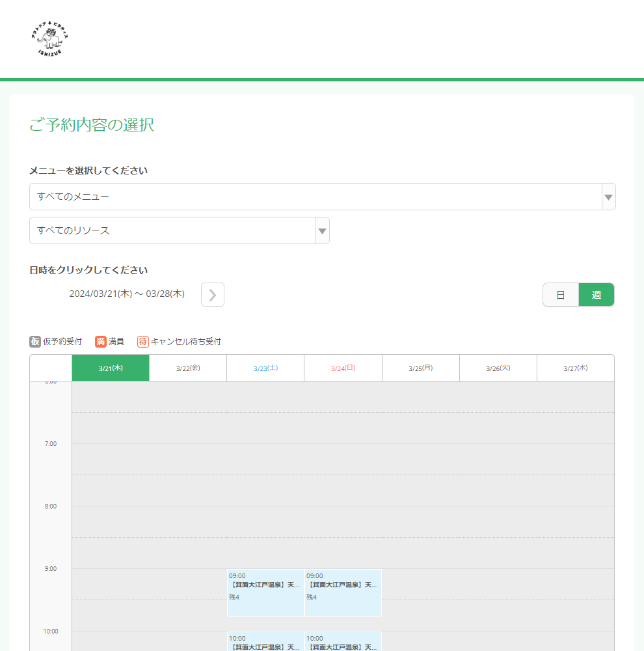This screenshot has height=651, width=644.
Task: Select the 3/24(日) column header
Action: [343, 368]
